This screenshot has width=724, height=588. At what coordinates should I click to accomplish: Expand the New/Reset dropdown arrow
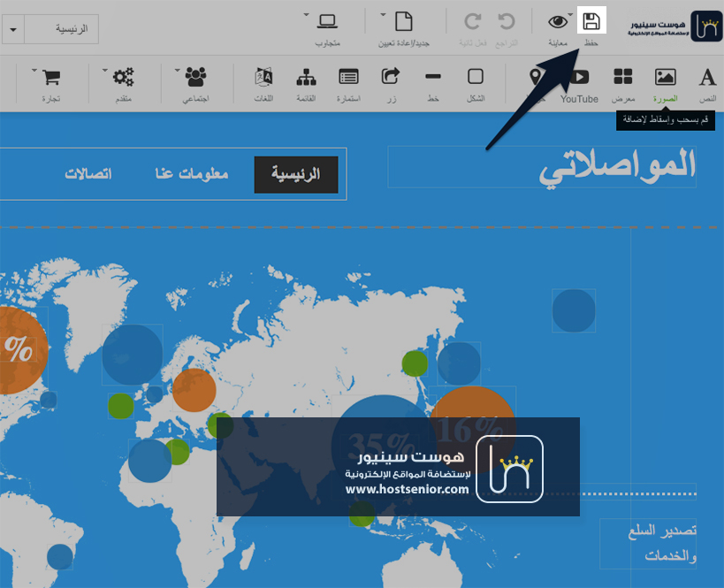click(x=383, y=15)
